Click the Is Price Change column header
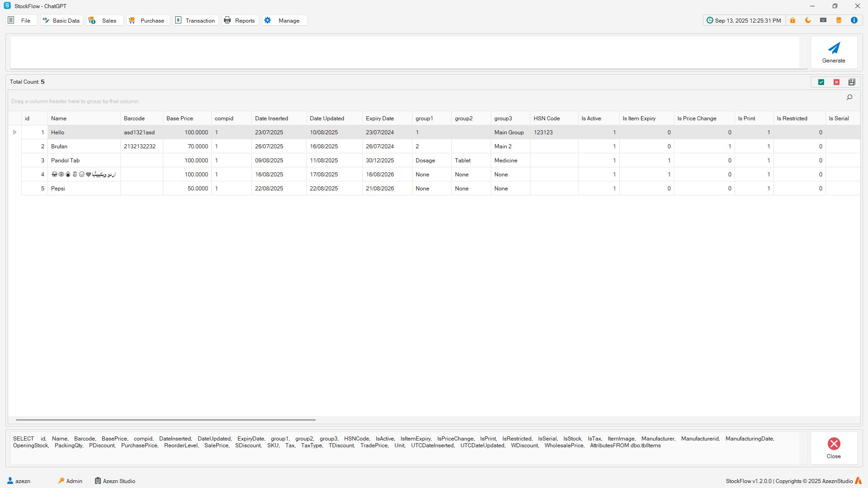 [704, 118]
